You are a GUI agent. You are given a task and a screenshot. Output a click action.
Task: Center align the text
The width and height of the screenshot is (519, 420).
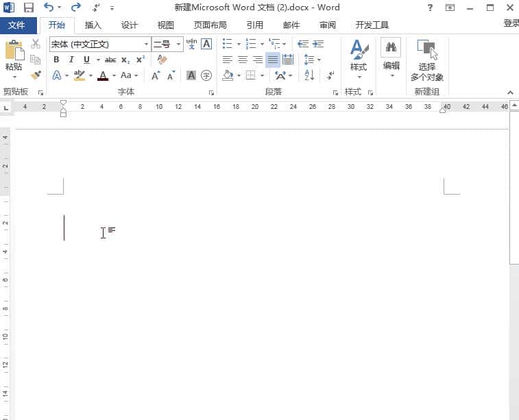[x=243, y=60]
